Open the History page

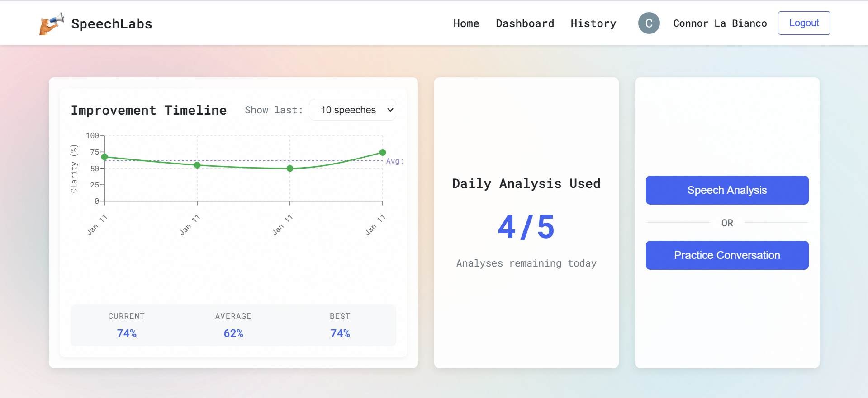point(593,23)
